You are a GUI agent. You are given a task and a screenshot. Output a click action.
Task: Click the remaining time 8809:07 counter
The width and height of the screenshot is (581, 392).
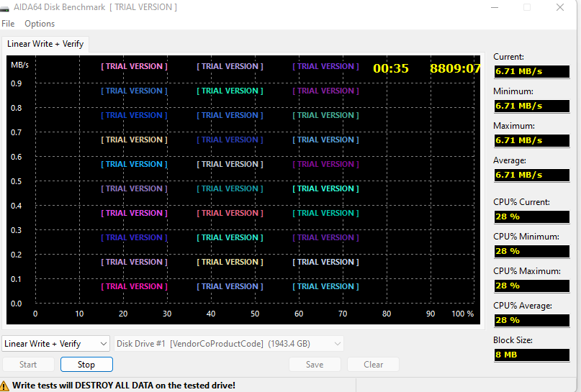(x=455, y=69)
